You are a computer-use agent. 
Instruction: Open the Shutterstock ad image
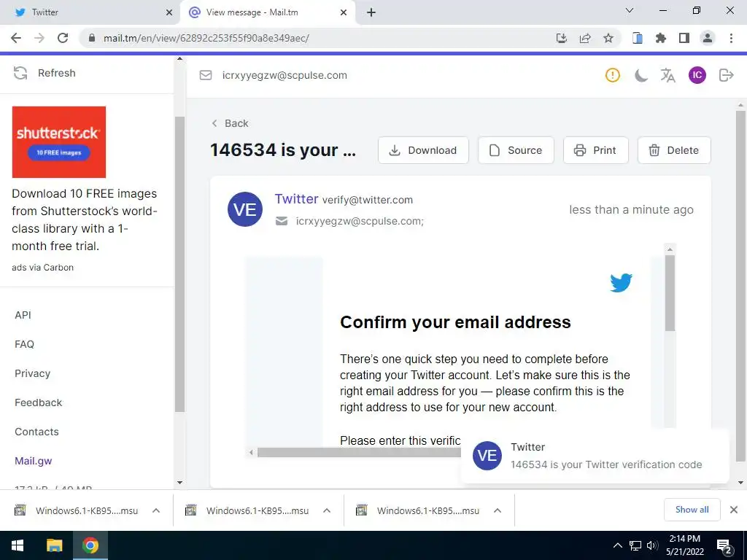click(59, 142)
